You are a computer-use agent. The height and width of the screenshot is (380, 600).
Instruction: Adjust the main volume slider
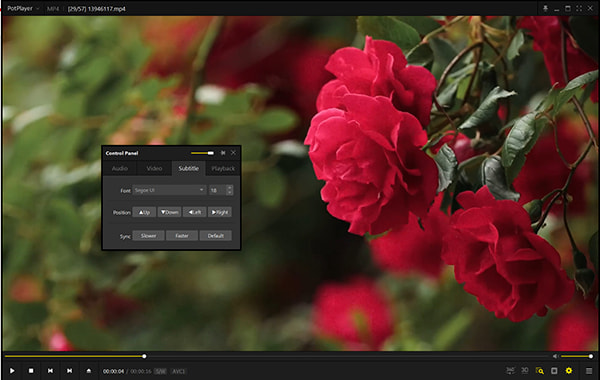(x=577, y=356)
